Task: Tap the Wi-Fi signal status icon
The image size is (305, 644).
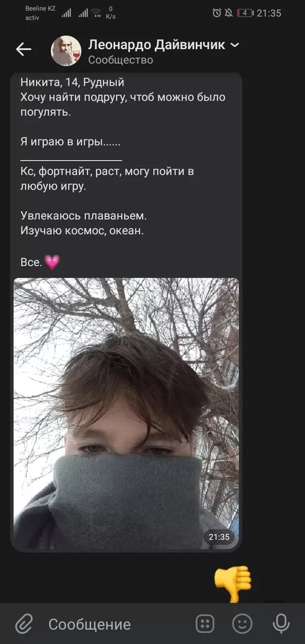Action: [x=97, y=13]
